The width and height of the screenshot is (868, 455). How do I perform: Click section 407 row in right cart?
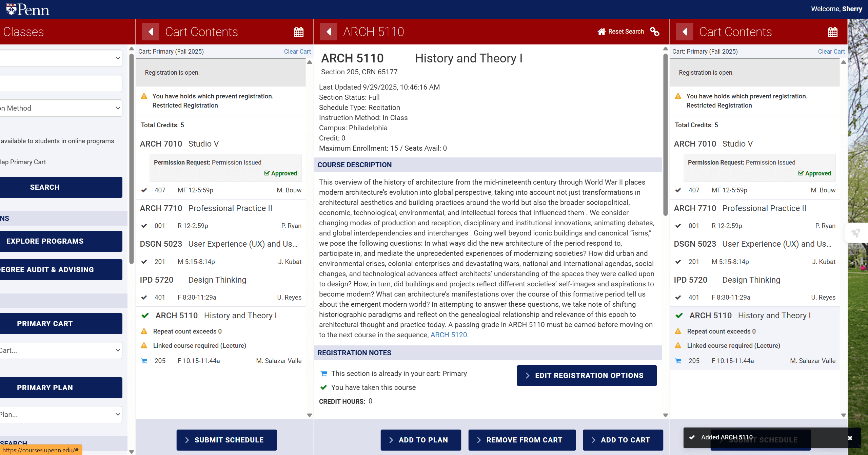coord(755,190)
